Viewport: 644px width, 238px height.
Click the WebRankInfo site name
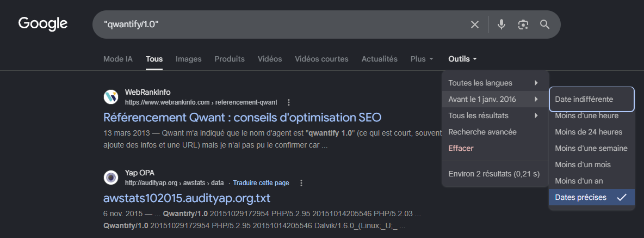(x=147, y=93)
